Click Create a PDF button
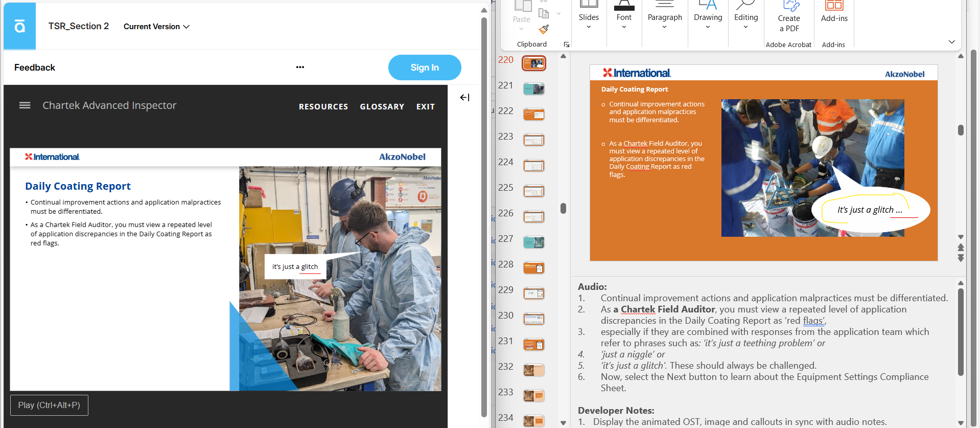 [789, 17]
